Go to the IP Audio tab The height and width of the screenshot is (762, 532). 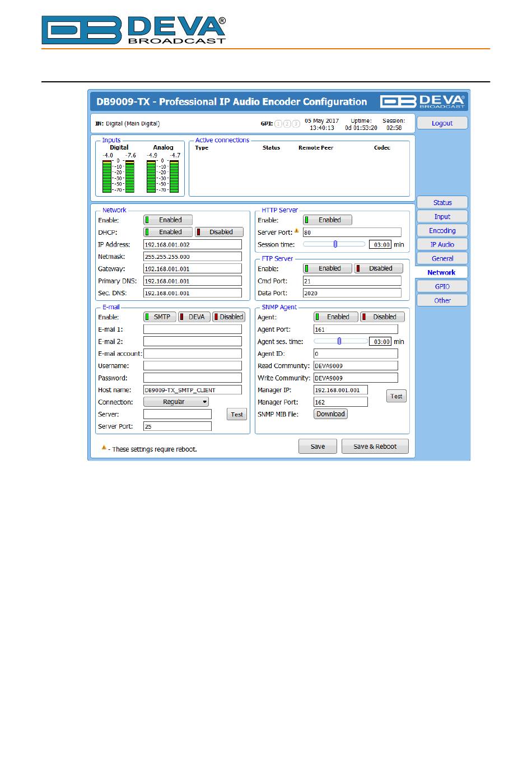[442, 245]
